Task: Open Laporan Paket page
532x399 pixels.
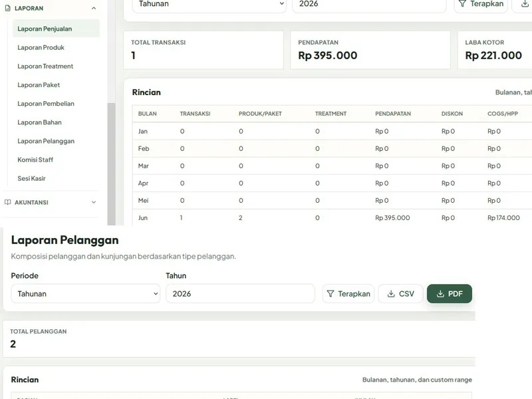Action: point(39,85)
